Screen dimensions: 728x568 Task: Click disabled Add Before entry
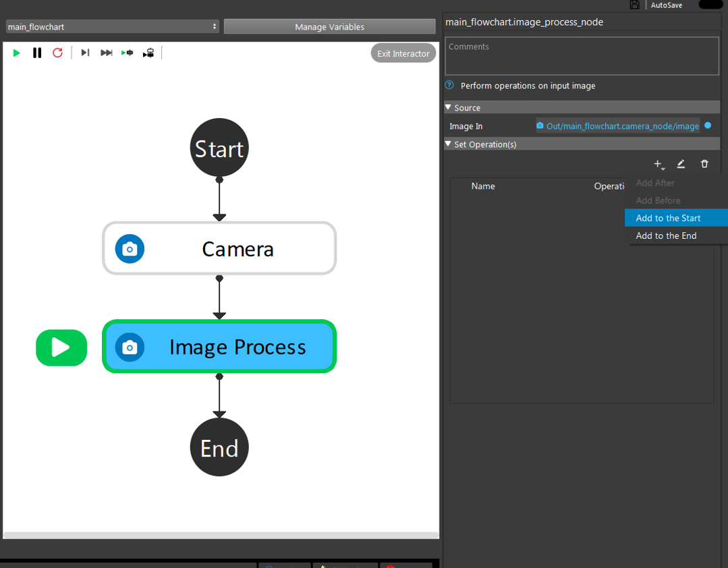[676, 200]
